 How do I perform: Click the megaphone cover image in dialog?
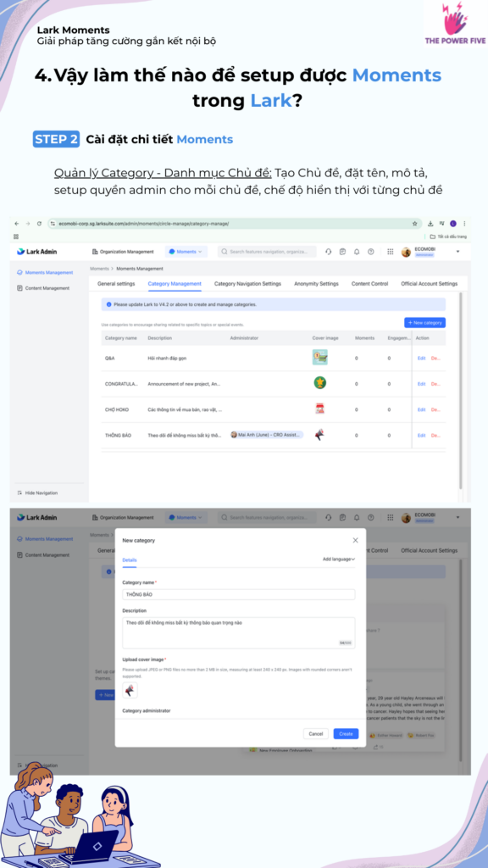point(130,690)
